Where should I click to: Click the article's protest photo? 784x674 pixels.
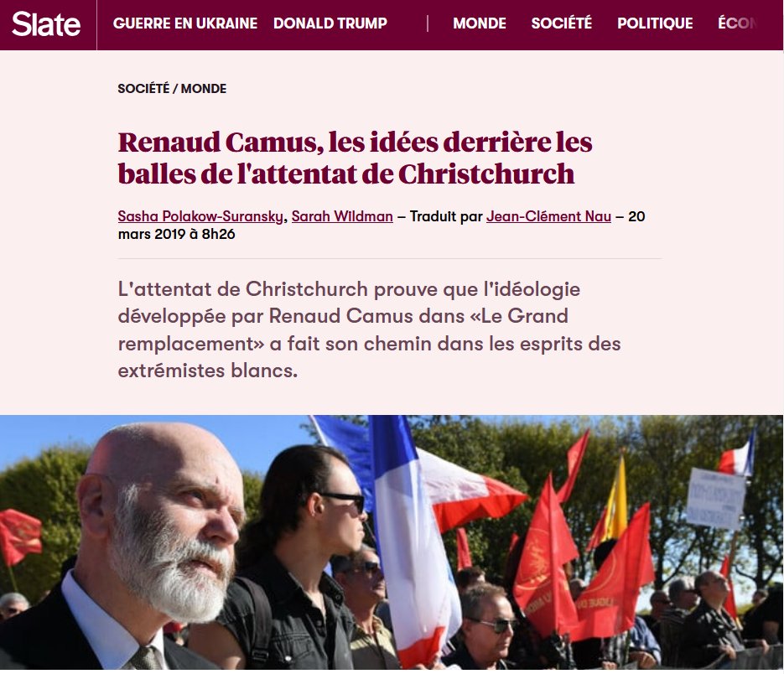point(392,542)
